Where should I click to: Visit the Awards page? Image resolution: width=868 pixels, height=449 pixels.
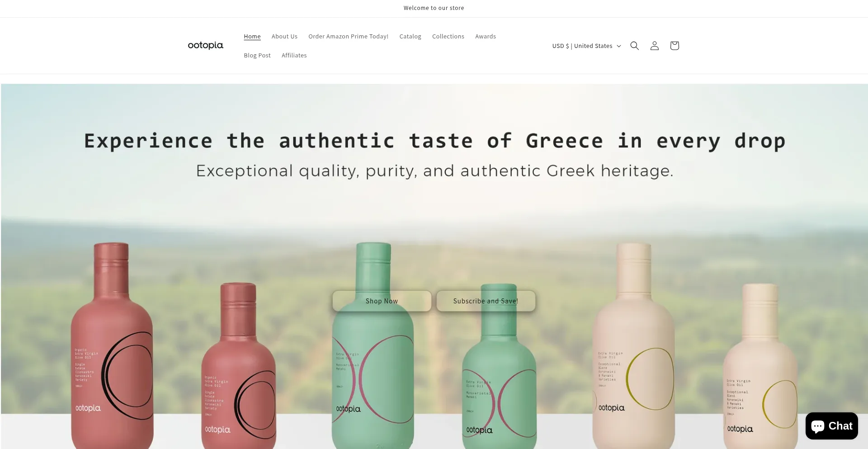point(486,37)
